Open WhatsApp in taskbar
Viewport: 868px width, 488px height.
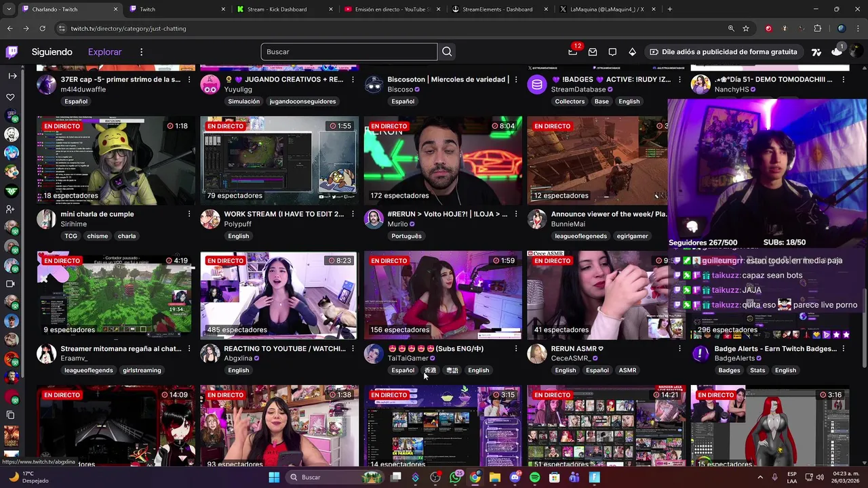point(455,477)
